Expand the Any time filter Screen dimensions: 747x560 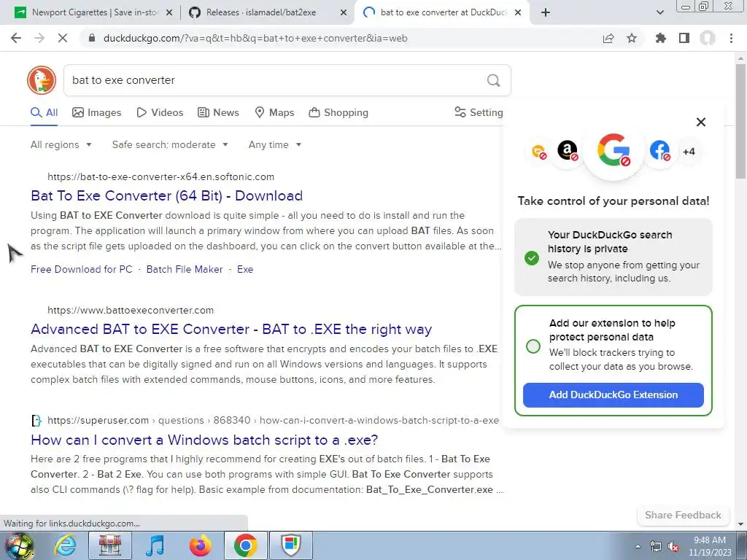275,145
